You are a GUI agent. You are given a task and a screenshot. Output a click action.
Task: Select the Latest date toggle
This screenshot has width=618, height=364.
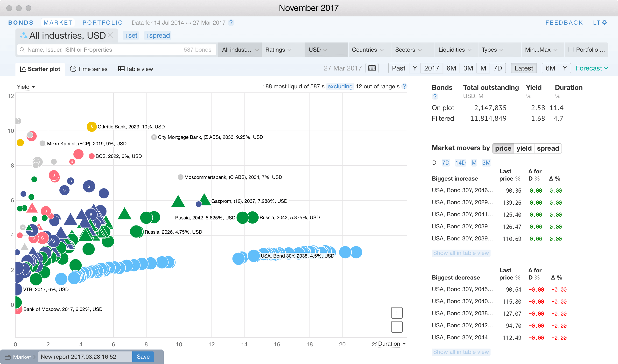(x=524, y=68)
